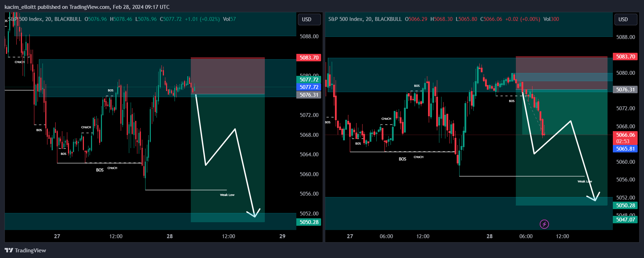Click the green 5050.28 target label on left chart
644x258 pixels.
[309, 222]
